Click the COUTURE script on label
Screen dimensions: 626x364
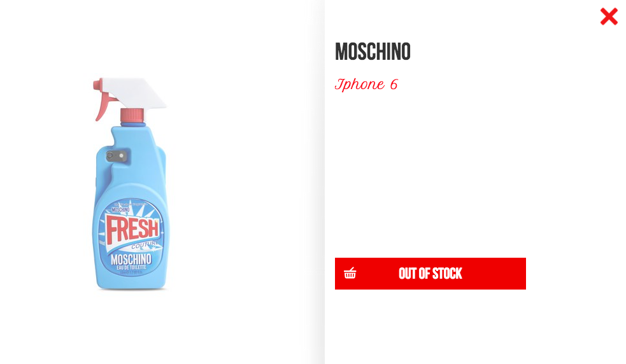point(145,244)
